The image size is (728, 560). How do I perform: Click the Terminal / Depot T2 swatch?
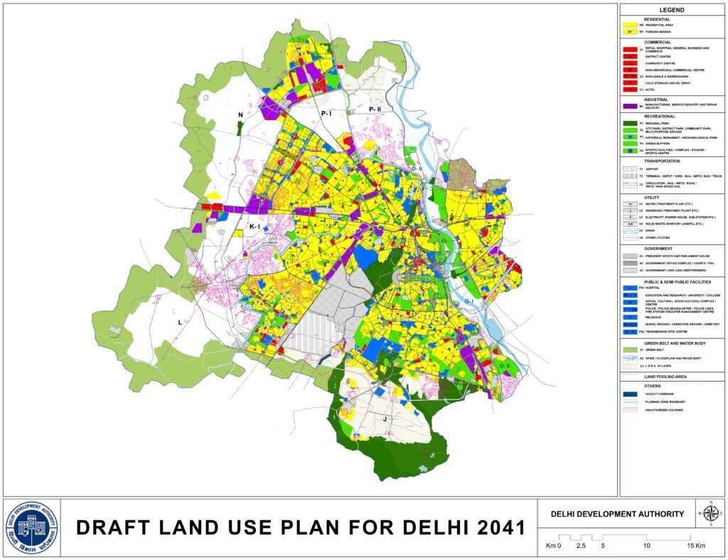tap(630, 176)
